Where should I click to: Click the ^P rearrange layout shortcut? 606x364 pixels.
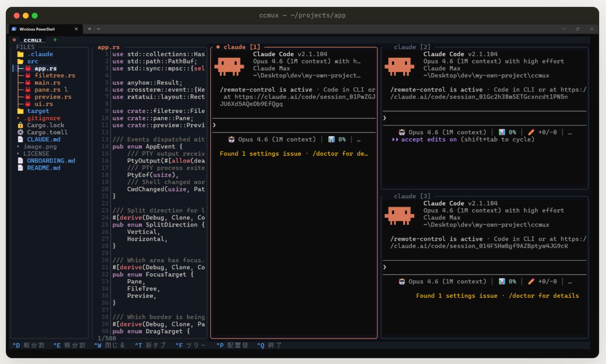click(232, 345)
